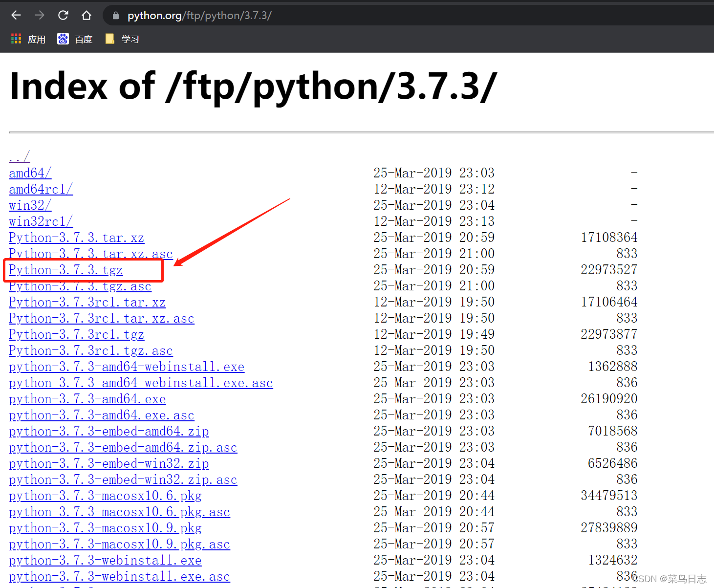Open the win32rc1/ directory link
Screen dimensions: 714x588
coord(41,221)
